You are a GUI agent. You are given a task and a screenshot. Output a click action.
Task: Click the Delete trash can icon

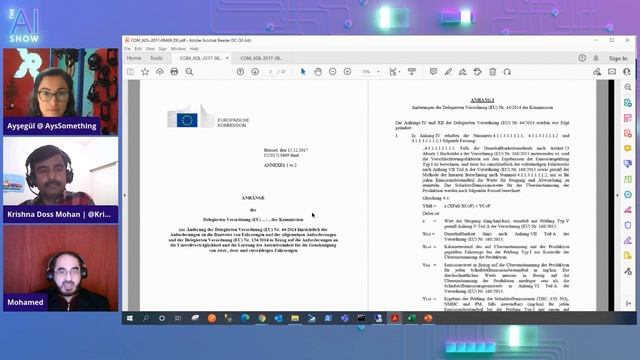[x=493, y=72]
